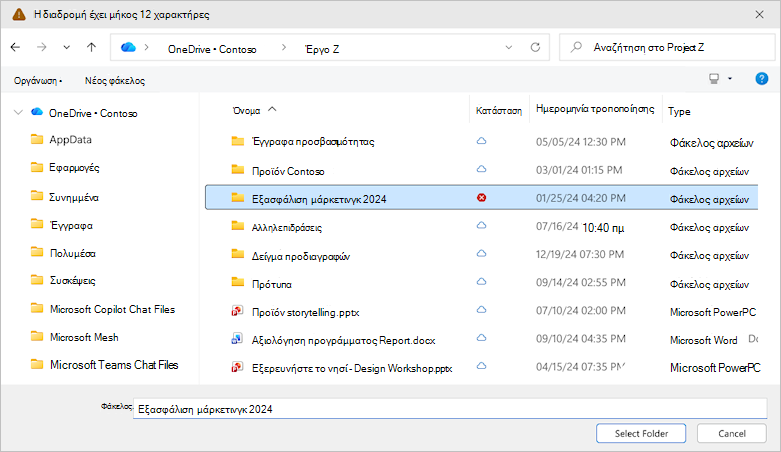Click cloud status icon for Report.docx row
The image size is (781, 452).
pyautogui.click(x=482, y=338)
